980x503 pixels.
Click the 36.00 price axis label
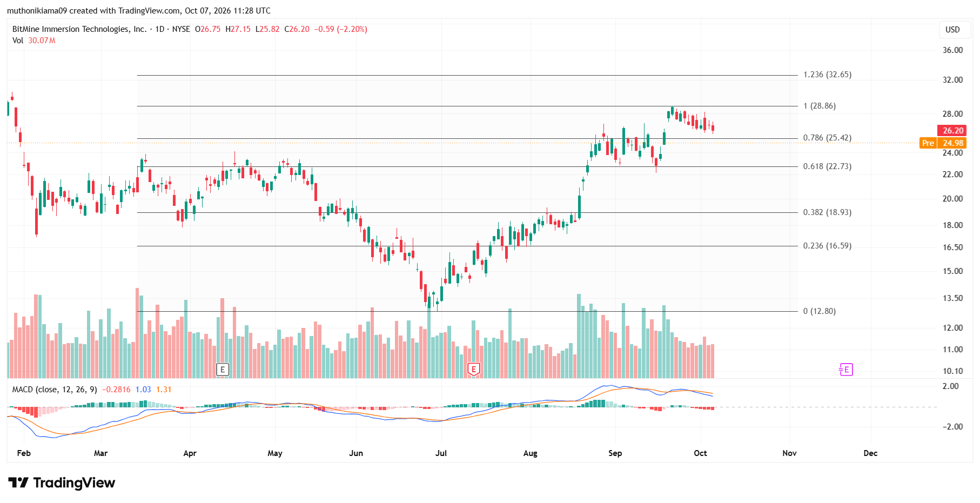click(x=952, y=50)
